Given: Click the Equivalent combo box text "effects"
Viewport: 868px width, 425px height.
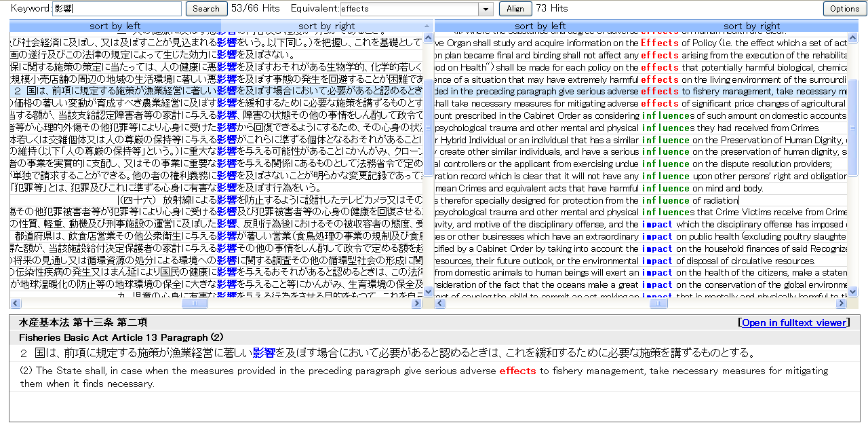Looking at the screenshot, I should pos(409,9).
